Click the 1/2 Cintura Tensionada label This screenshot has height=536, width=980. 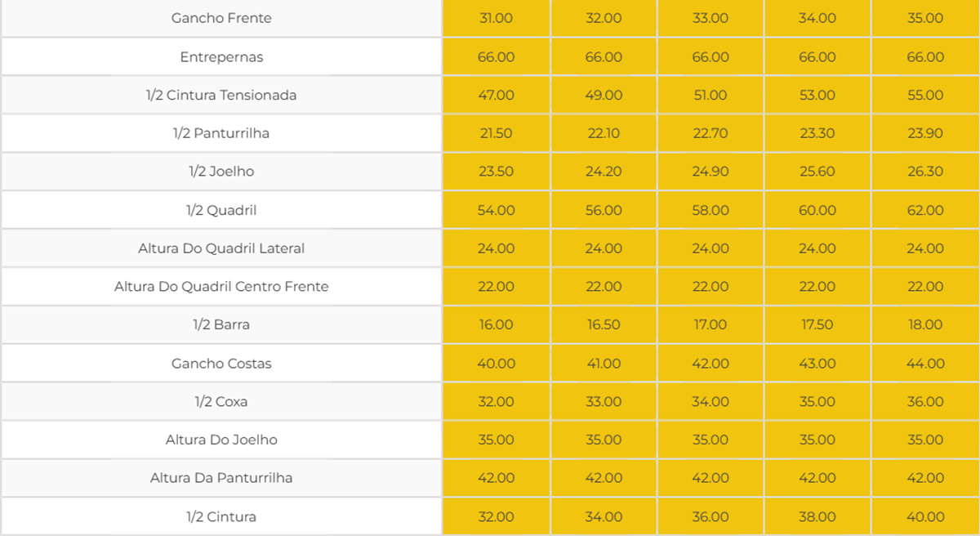click(x=221, y=96)
